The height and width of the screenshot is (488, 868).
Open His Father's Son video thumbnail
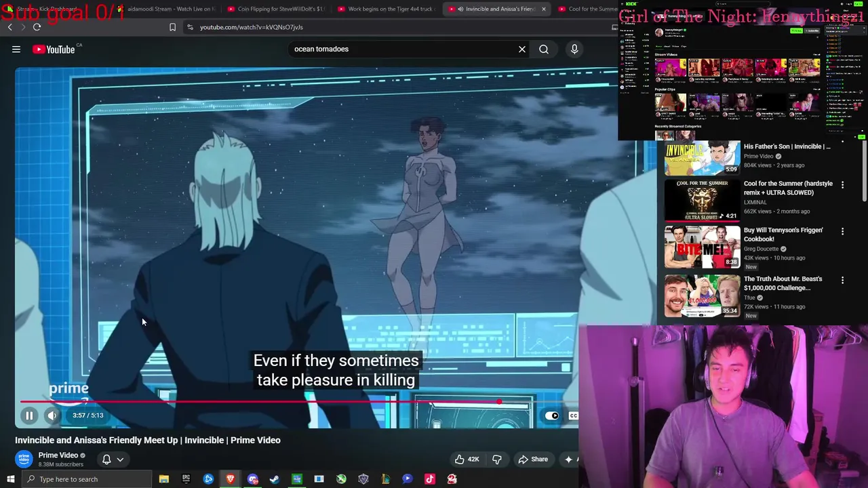pos(702,158)
